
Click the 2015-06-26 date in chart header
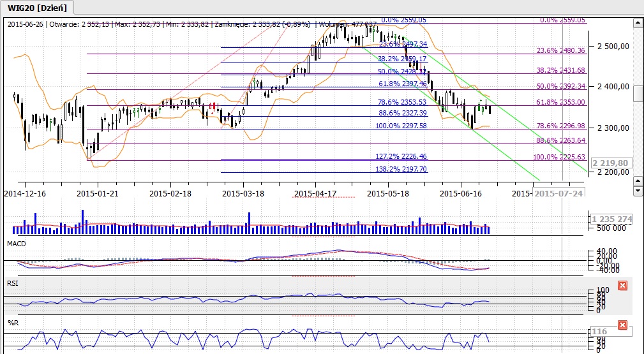(x=26, y=25)
